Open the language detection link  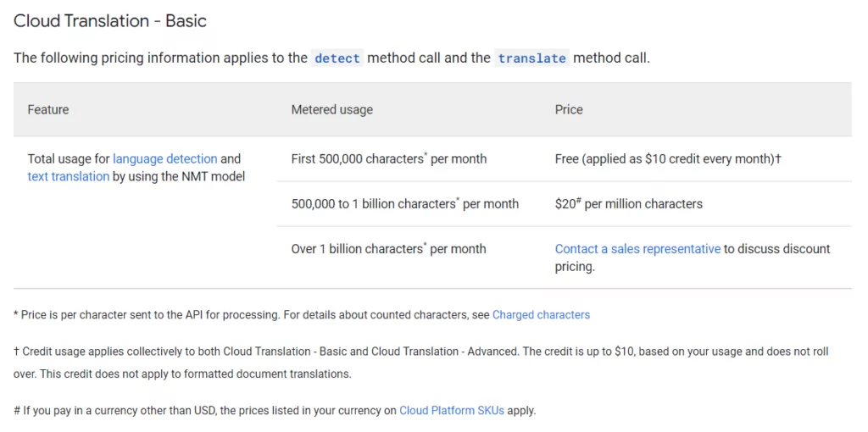pyautogui.click(x=165, y=158)
